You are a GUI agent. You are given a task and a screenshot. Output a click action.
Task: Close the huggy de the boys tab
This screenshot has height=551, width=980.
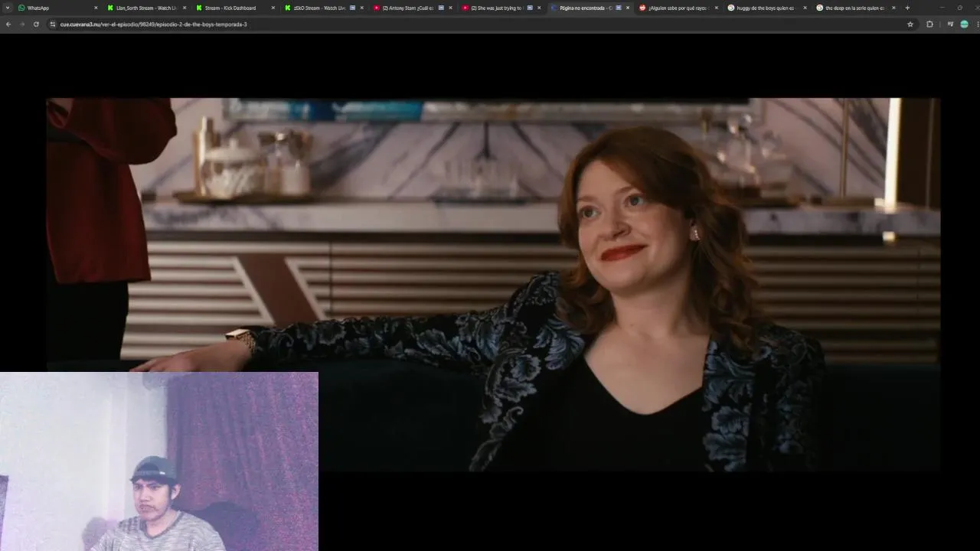805,8
